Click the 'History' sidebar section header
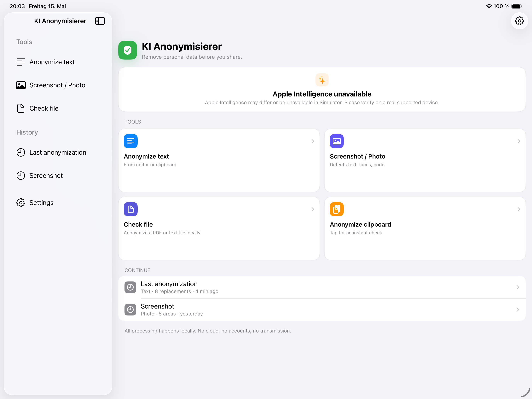Screen dimensions: 532x399 click(x=27, y=132)
